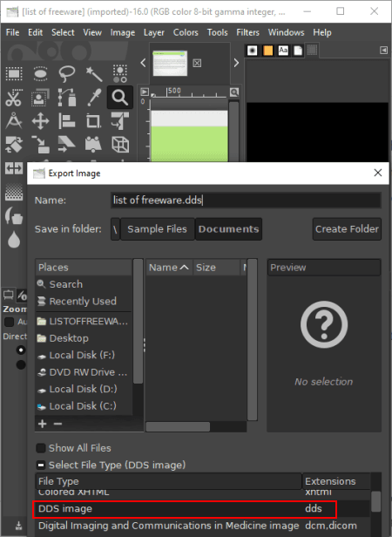Close the image tab with the X icon
This screenshot has width=392, height=537.
coord(197,63)
